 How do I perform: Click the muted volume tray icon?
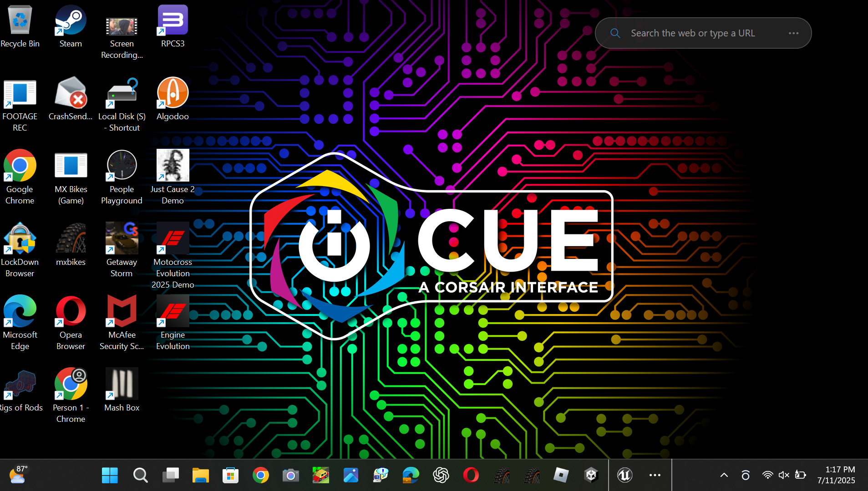pos(784,476)
